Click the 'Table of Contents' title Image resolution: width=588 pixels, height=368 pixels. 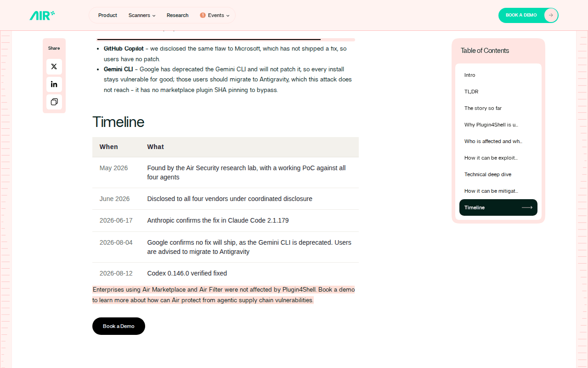click(x=485, y=51)
